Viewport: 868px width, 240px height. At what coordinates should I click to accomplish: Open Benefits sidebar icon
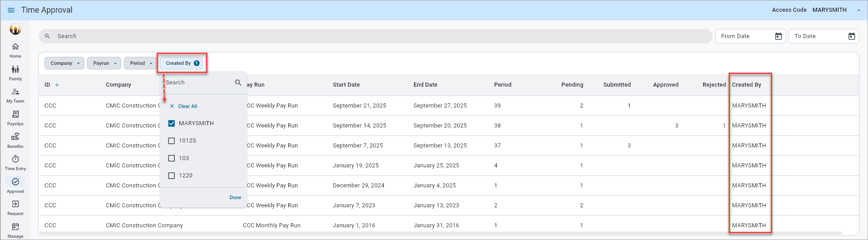(x=15, y=137)
